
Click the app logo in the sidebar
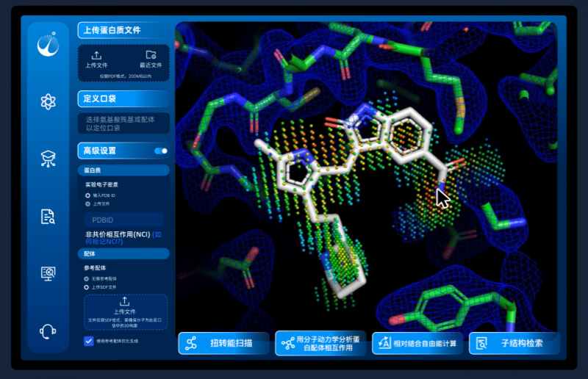click(x=49, y=46)
